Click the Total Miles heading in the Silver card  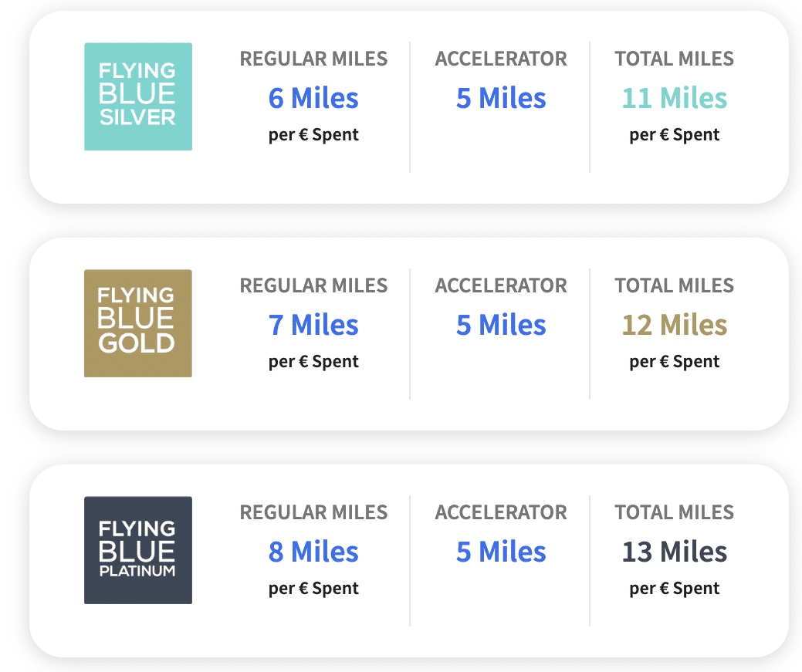674,59
